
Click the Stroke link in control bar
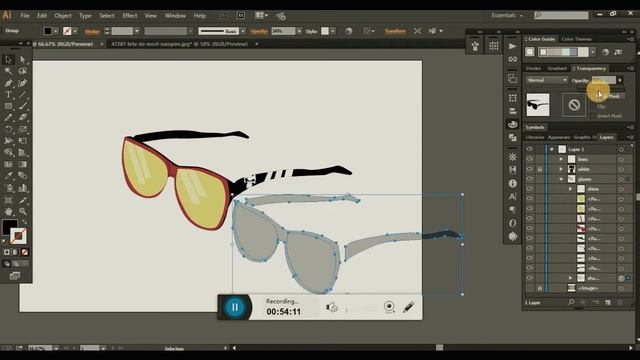pos(92,31)
